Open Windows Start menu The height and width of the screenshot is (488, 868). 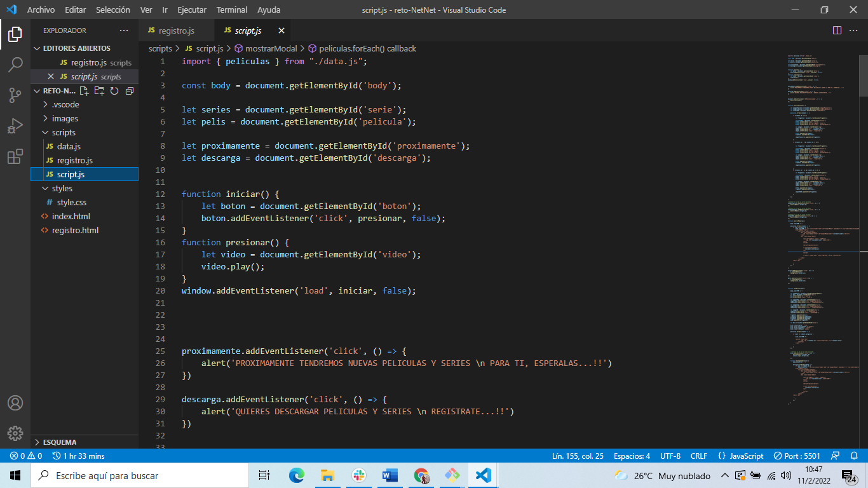[15, 475]
